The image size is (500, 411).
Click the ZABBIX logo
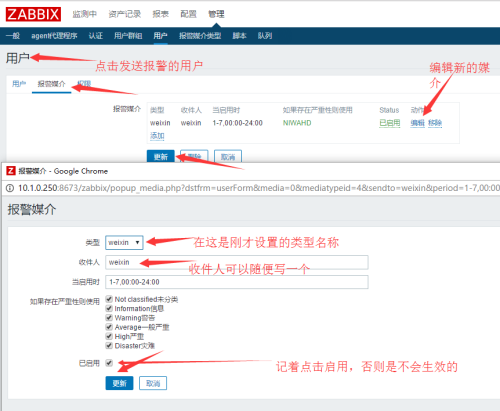point(33,14)
